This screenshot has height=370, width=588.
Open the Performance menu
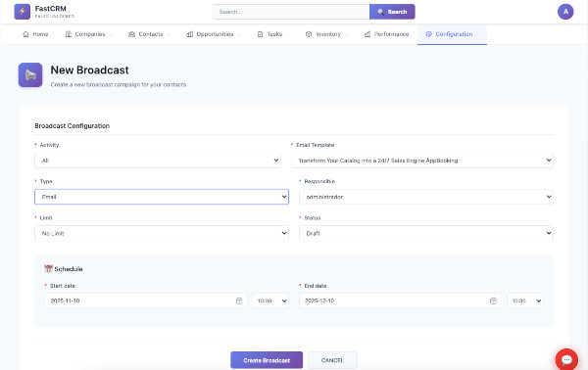click(x=387, y=34)
